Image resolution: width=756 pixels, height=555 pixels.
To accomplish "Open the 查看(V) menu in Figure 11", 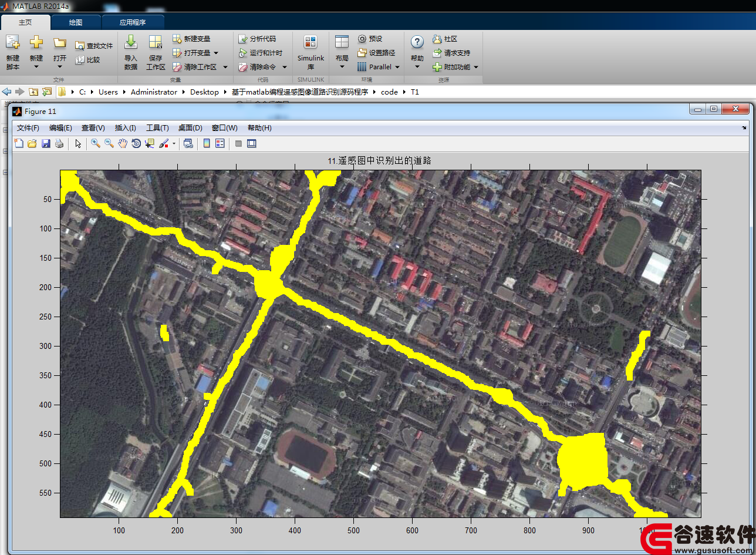I will (x=93, y=128).
